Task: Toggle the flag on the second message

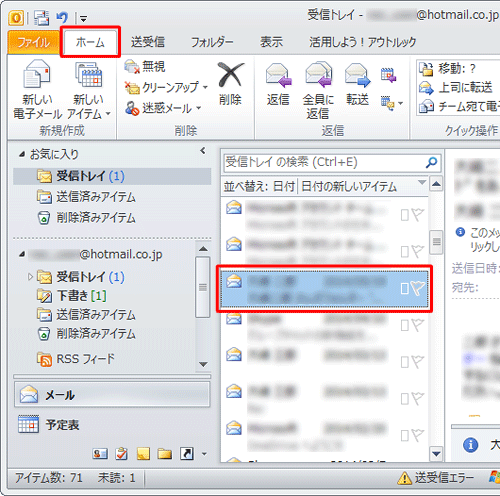Action: [x=417, y=251]
